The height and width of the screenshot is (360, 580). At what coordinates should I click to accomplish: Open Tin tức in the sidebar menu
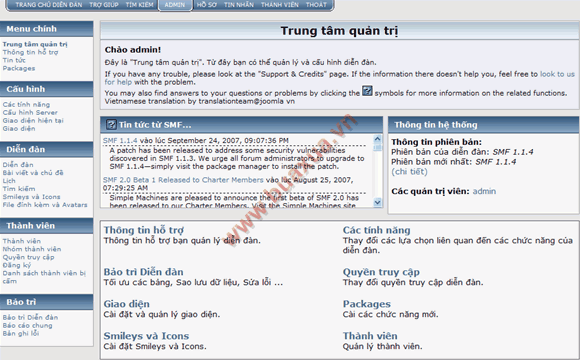click(x=14, y=60)
